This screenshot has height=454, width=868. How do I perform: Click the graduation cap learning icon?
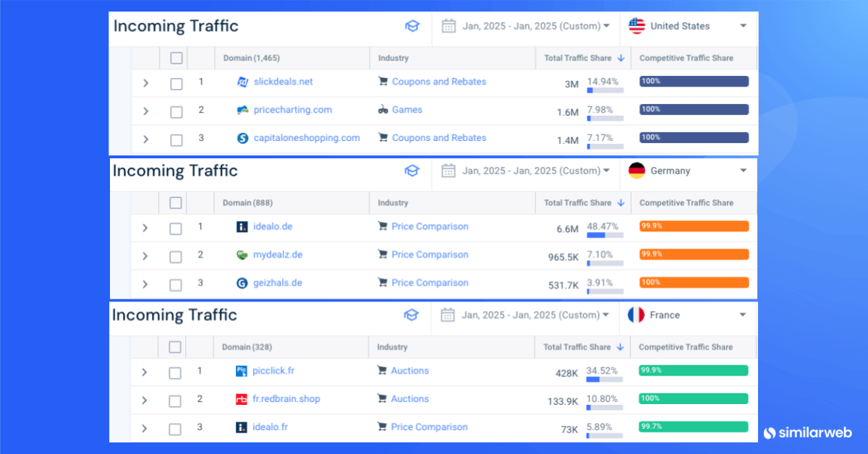pyautogui.click(x=412, y=25)
